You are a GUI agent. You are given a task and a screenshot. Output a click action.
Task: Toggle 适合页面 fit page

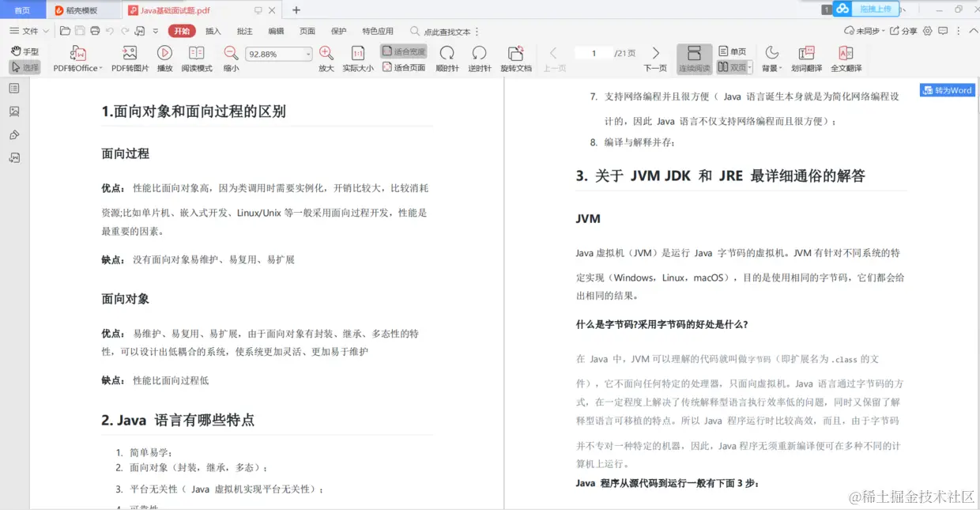click(x=404, y=67)
